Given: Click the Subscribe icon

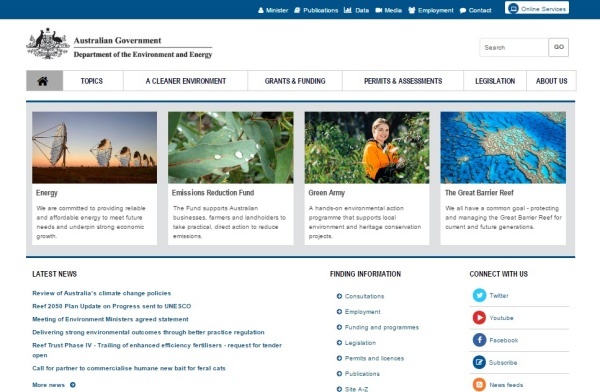Looking at the screenshot, I should [479, 362].
